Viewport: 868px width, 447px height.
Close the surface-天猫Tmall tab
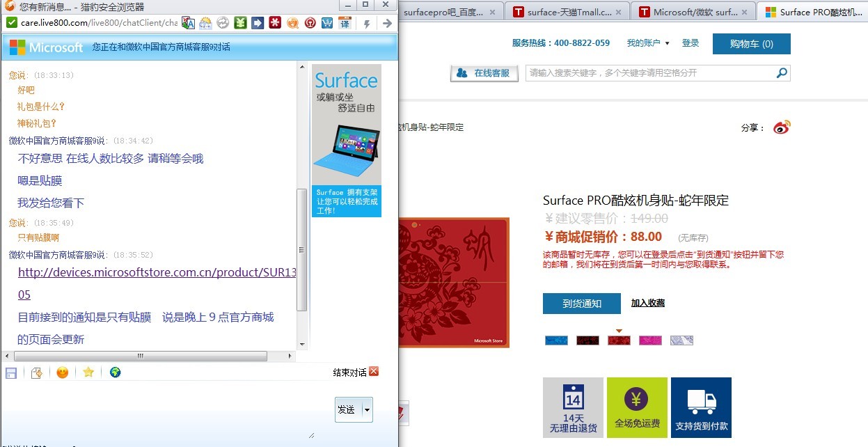click(619, 12)
